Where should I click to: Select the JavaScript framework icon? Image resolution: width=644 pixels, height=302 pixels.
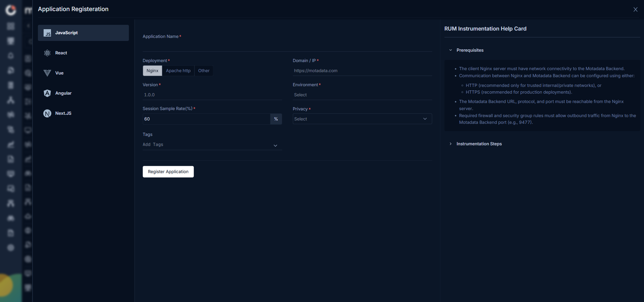point(47,33)
